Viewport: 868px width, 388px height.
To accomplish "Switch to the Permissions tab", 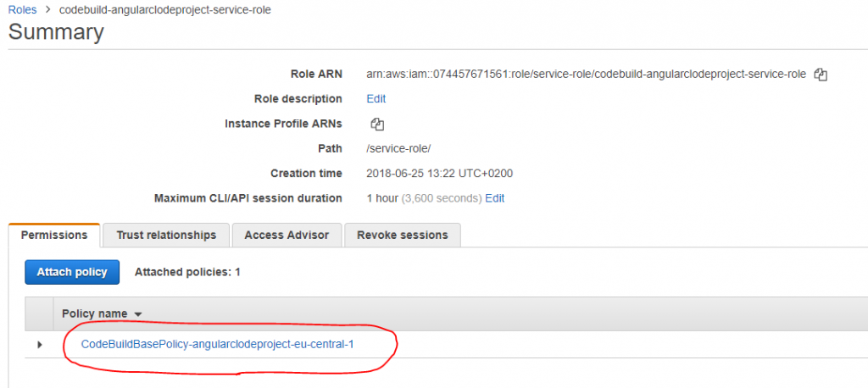I will [x=54, y=236].
